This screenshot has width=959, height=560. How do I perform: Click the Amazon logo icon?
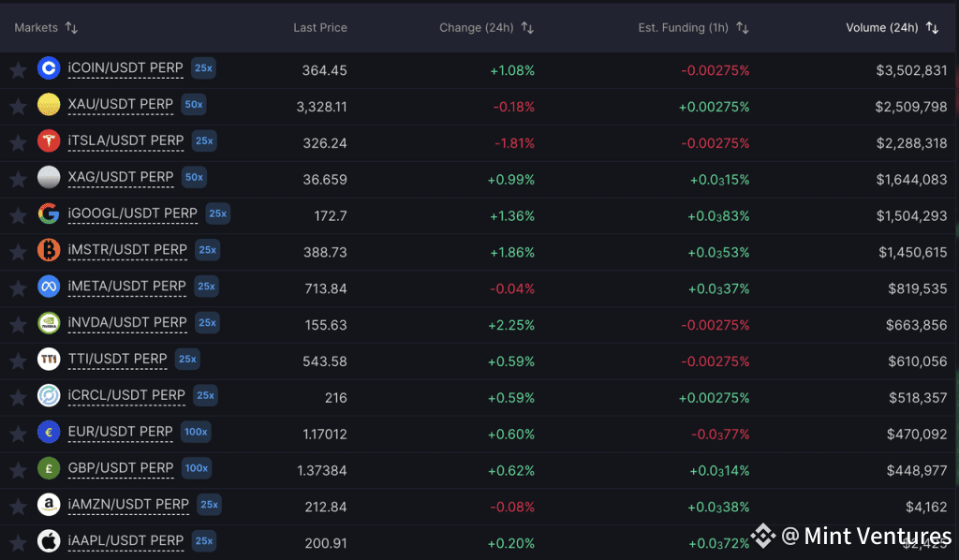click(49, 505)
